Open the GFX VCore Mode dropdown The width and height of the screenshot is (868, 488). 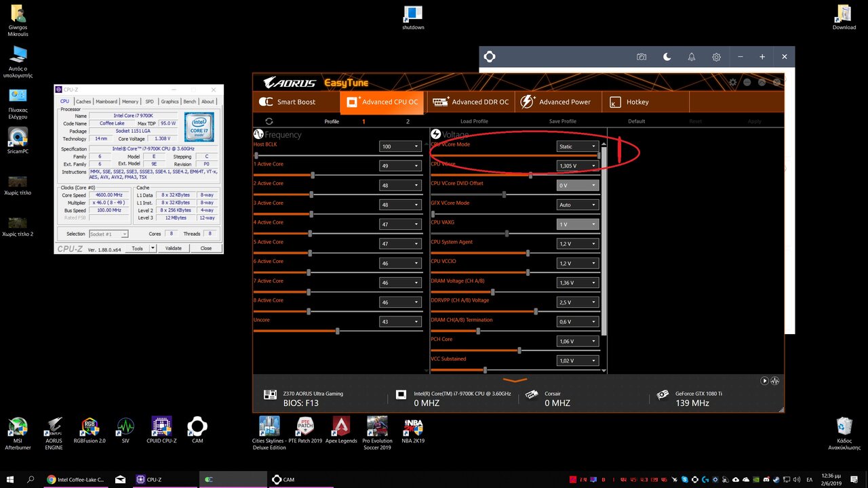point(578,205)
